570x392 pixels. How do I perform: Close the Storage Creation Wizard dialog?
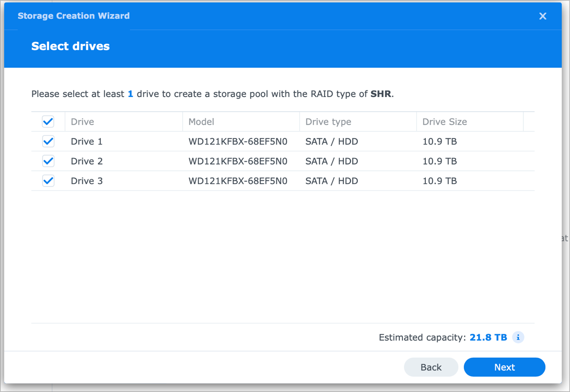coord(542,16)
